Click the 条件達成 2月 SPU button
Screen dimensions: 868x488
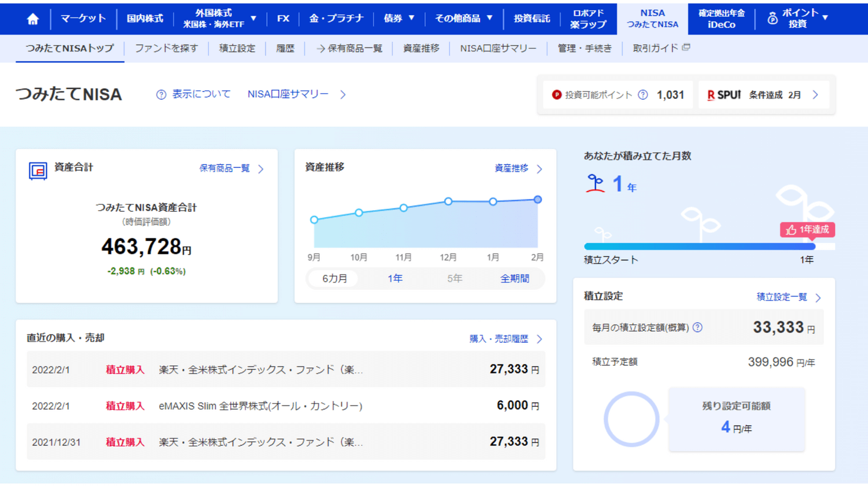[764, 95]
